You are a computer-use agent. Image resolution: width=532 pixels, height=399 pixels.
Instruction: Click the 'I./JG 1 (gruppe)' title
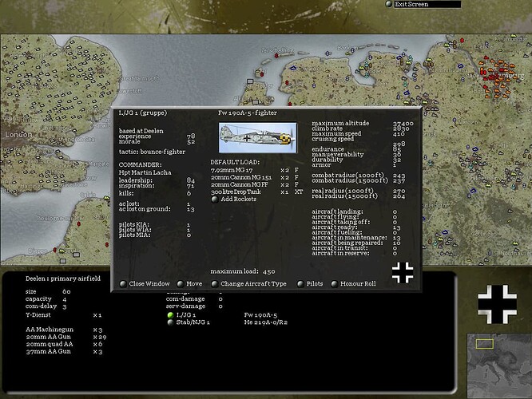pos(143,113)
